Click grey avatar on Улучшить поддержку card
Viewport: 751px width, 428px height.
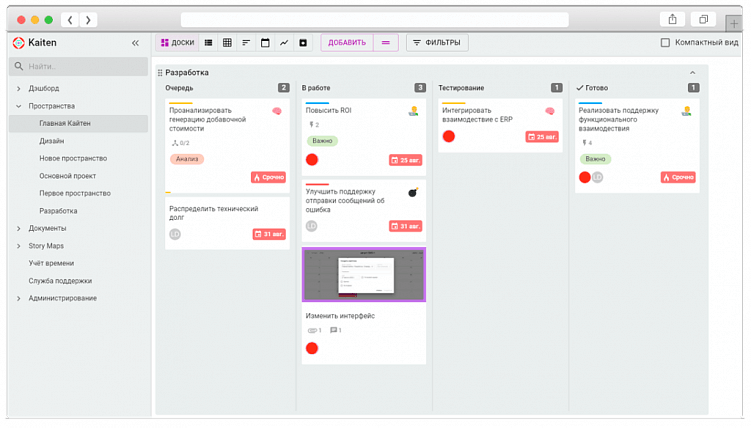pyautogui.click(x=311, y=226)
